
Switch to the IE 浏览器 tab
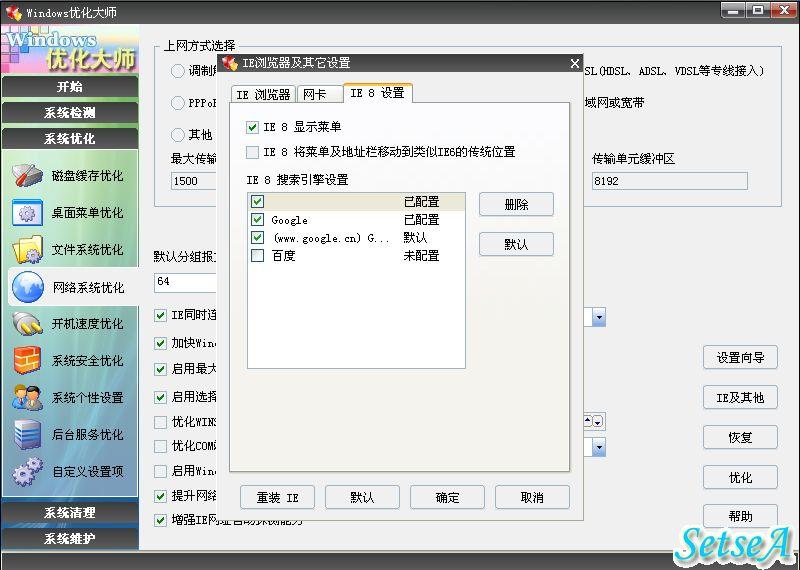[x=263, y=94]
